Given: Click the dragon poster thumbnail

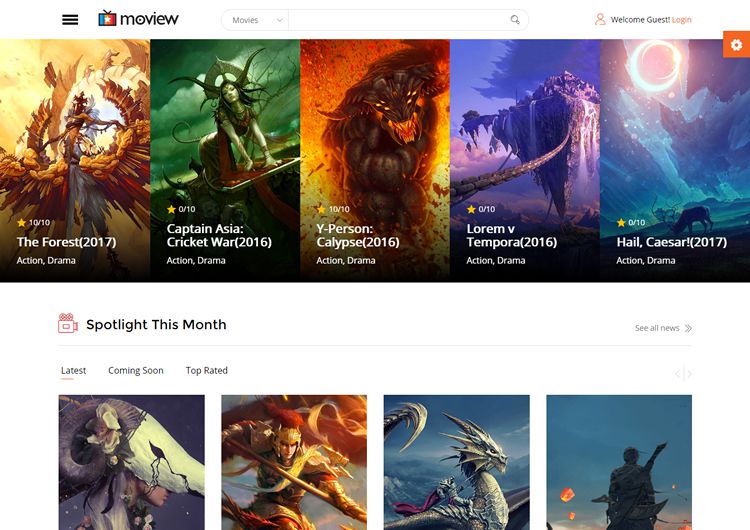Looking at the screenshot, I should pyautogui.click(x=456, y=462).
